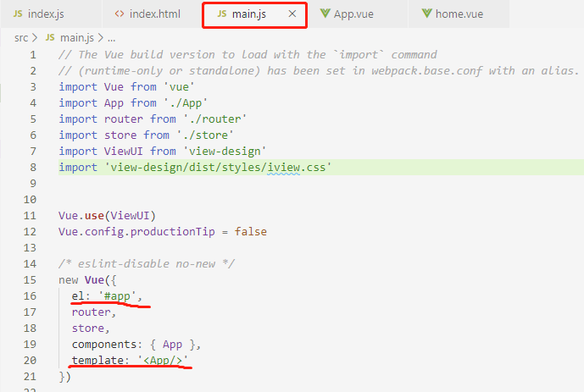Click the 'The Vue build version' comment line
This screenshot has width=584, height=392.
[x=248, y=55]
